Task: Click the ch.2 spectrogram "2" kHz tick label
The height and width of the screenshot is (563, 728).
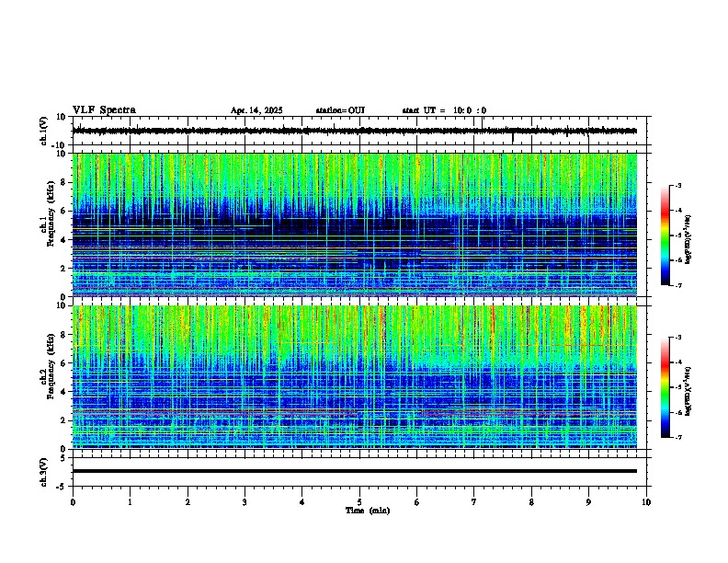Action: 63,420
